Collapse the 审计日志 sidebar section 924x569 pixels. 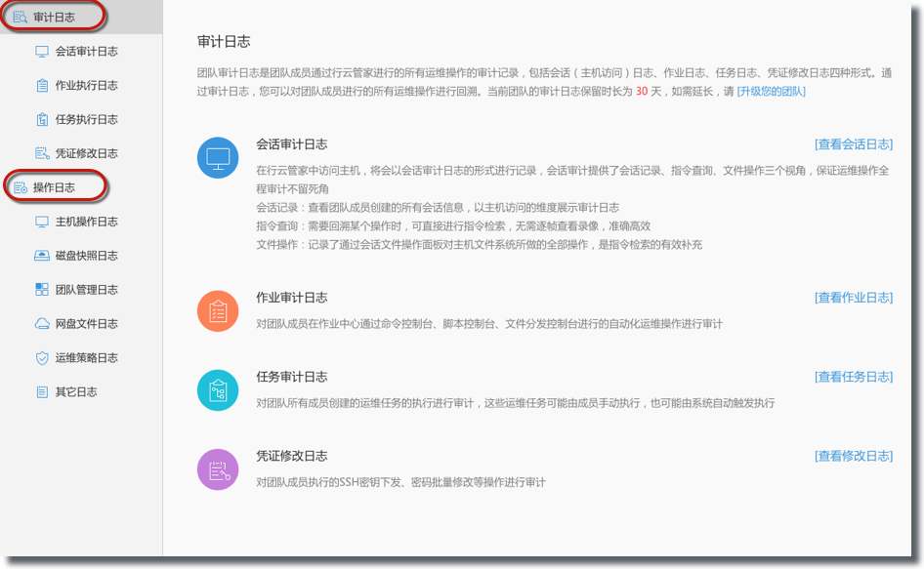point(54,17)
